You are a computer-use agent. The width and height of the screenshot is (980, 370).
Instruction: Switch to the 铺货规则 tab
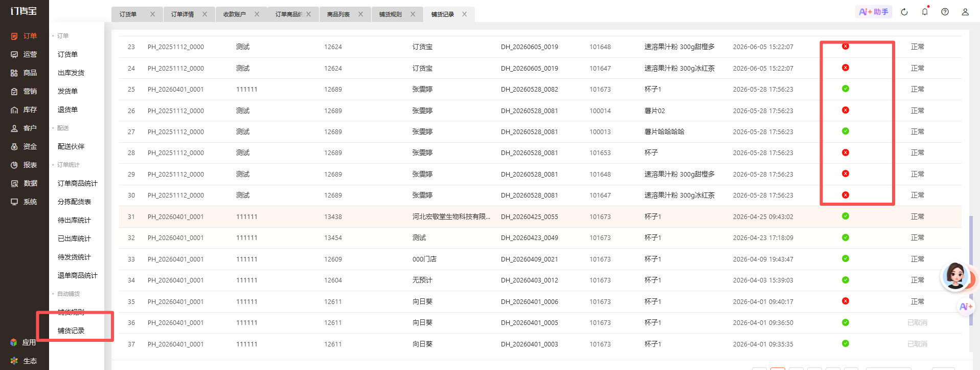tap(391, 14)
